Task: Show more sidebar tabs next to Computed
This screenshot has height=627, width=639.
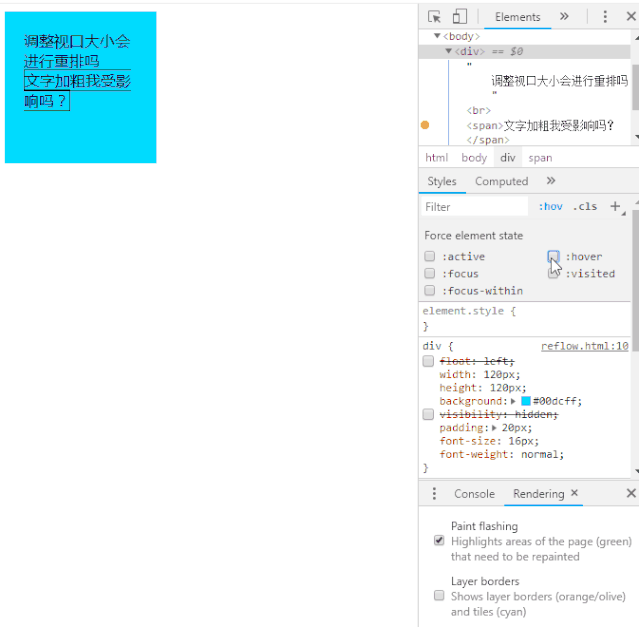Action: pyautogui.click(x=551, y=180)
